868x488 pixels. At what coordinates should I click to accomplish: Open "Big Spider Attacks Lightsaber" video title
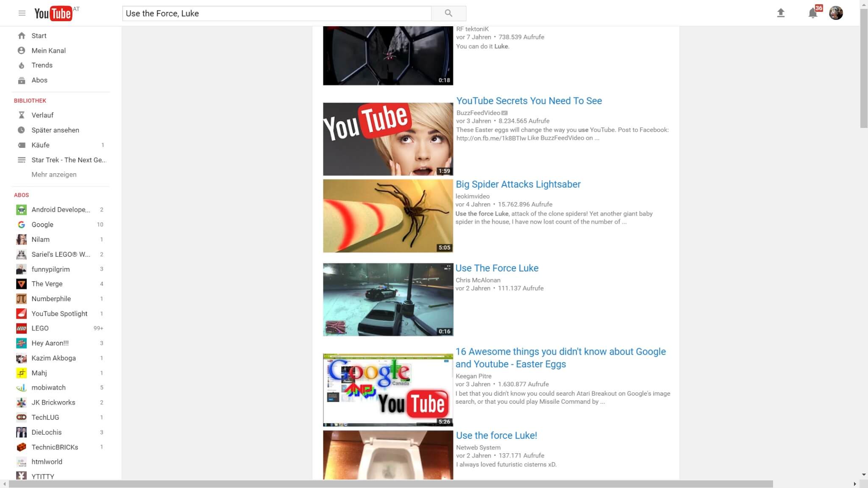(x=518, y=184)
